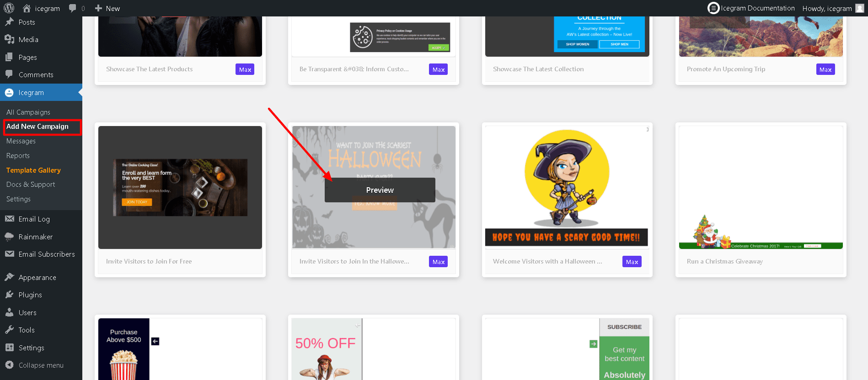Viewport: 868px width, 380px height.
Task: Open the Icegram Documentation icon
Action: click(x=713, y=8)
